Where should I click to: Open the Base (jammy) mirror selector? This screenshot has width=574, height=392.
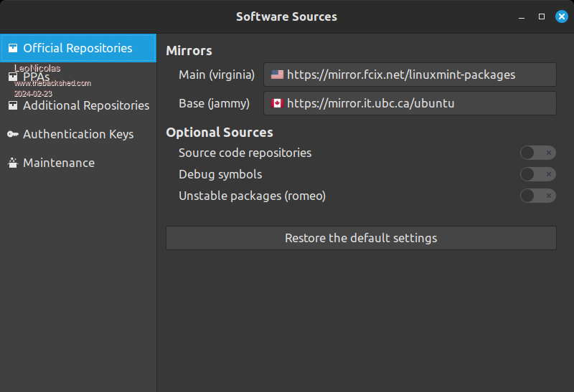pyautogui.click(x=410, y=103)
